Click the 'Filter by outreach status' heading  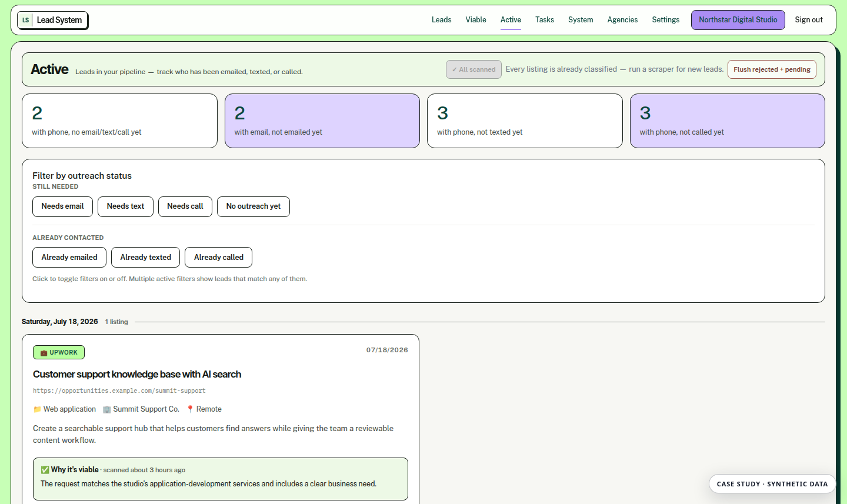pos(82,176)
